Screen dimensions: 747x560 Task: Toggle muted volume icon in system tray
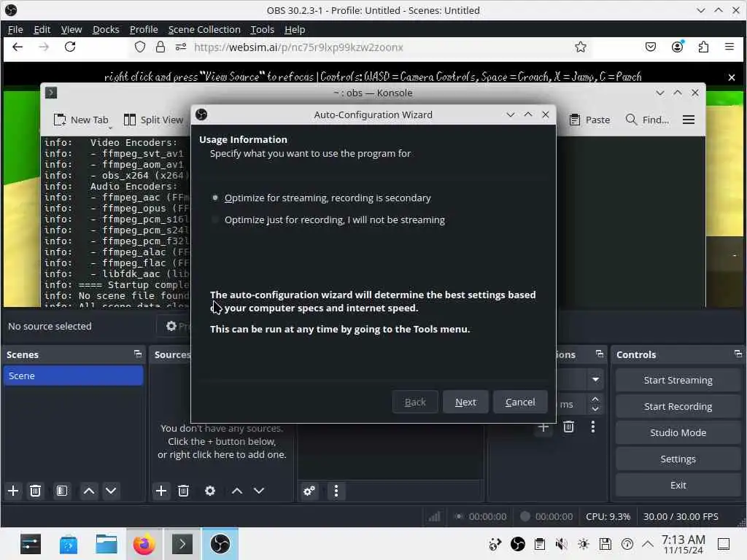point(561,544)
